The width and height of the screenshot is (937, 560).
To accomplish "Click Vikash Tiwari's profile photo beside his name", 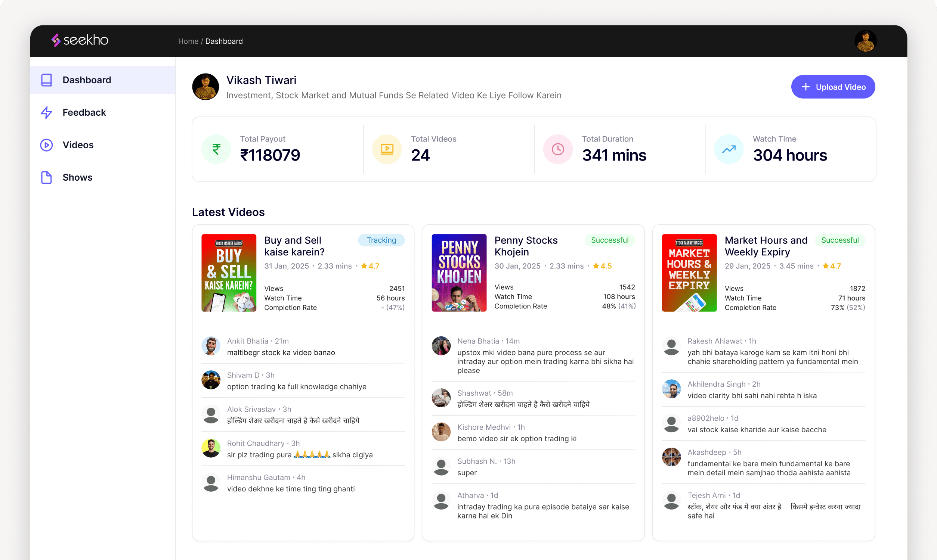I will (x=205, y=87).
